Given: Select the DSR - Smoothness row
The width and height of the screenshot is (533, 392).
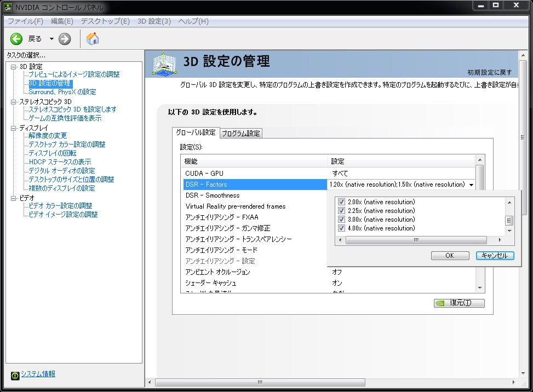Looking at the screenshot, I should click(x=255, y=195).
